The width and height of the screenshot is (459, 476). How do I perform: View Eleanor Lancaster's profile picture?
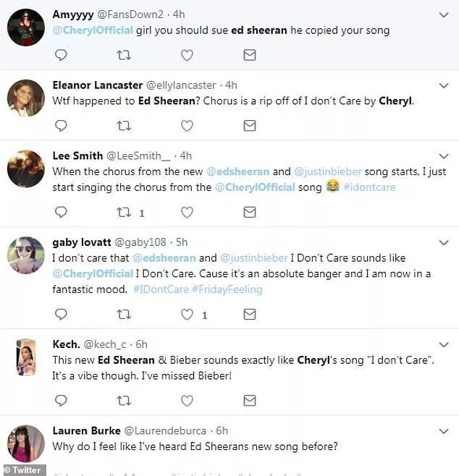(26, 98)
